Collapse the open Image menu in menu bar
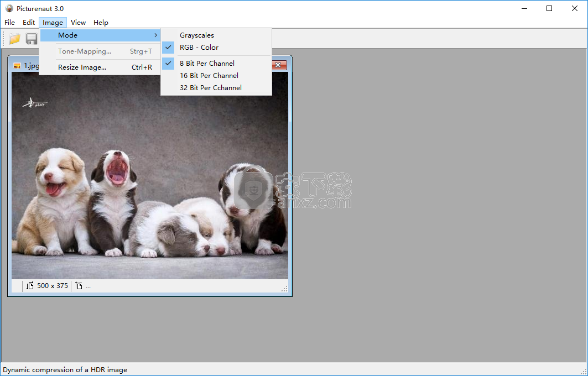The height and width of the screenshot is (376, 588). (53, 23)
